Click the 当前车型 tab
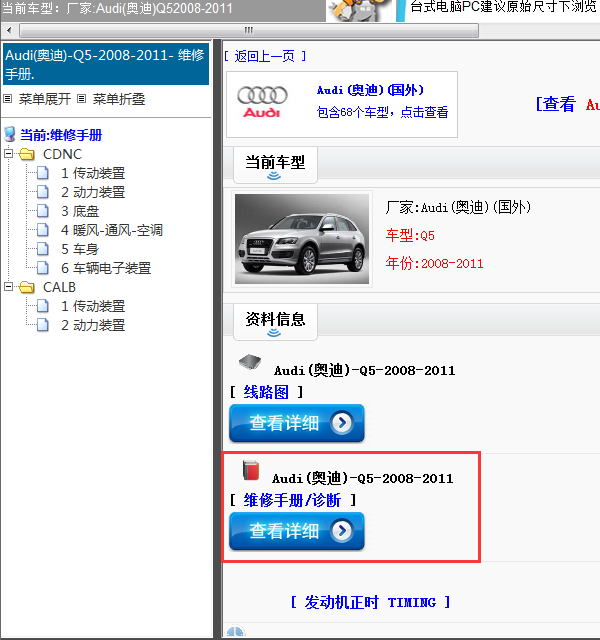 275,164
